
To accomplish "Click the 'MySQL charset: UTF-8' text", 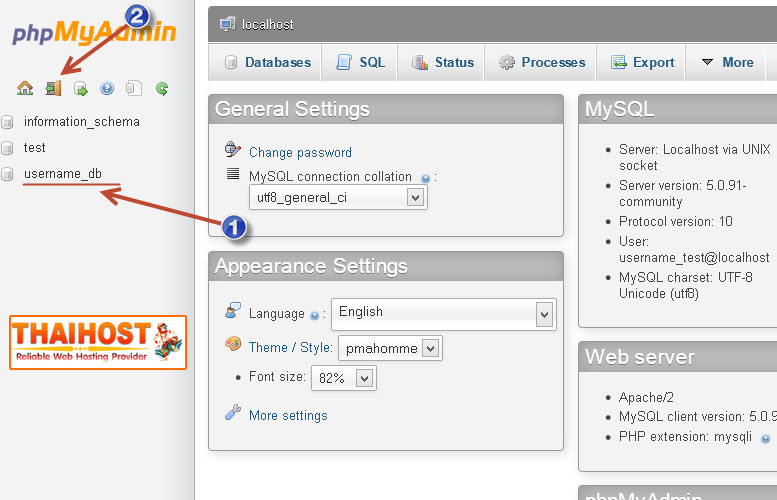I will coord(686,278).
